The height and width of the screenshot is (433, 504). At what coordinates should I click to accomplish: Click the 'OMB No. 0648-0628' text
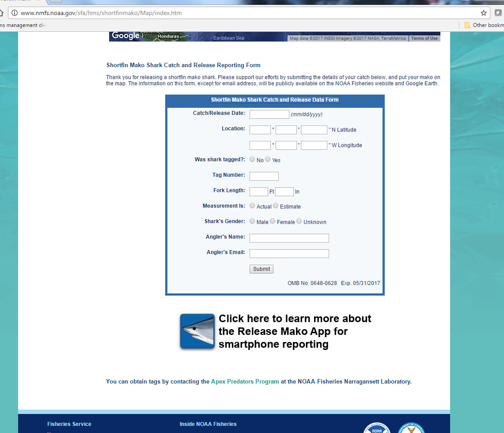tap(312, 283)
